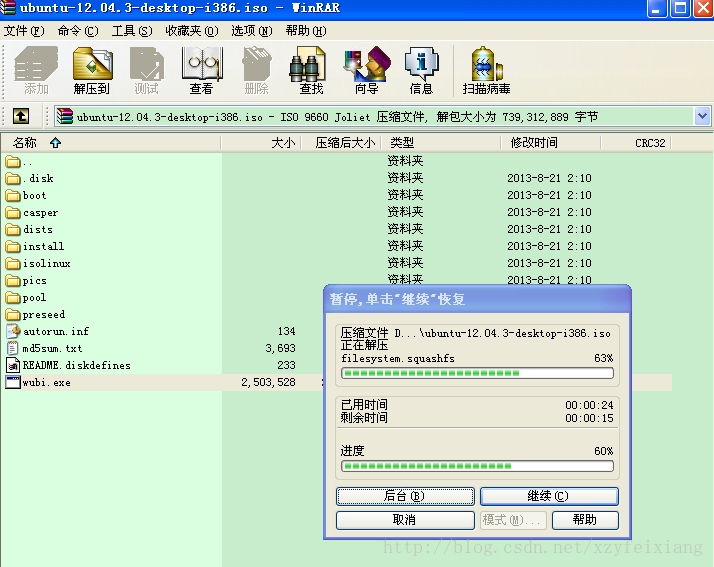Select the parent folder '..' icon

pyautogui.click(x=13, y=161)
